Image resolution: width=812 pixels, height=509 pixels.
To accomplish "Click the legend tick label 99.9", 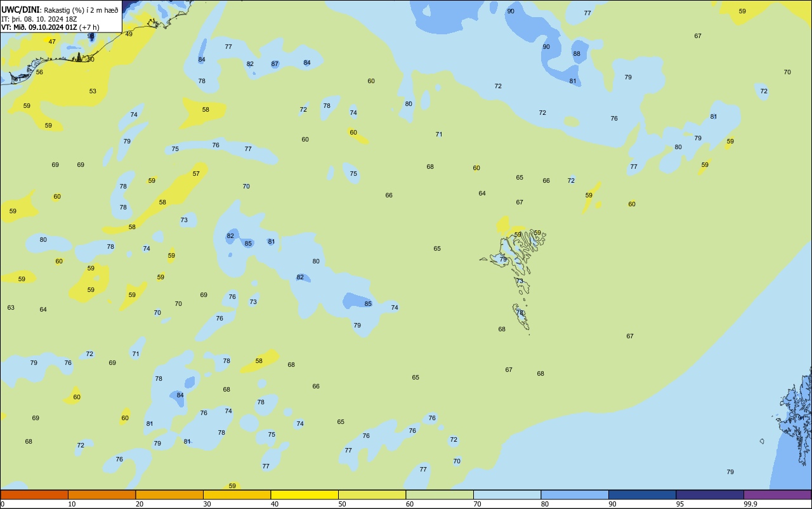I will 750,504.
